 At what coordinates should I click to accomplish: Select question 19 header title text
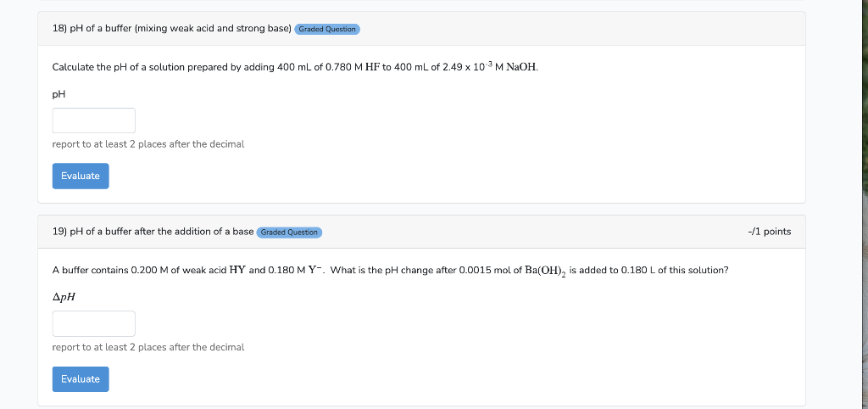click(153, 232)
